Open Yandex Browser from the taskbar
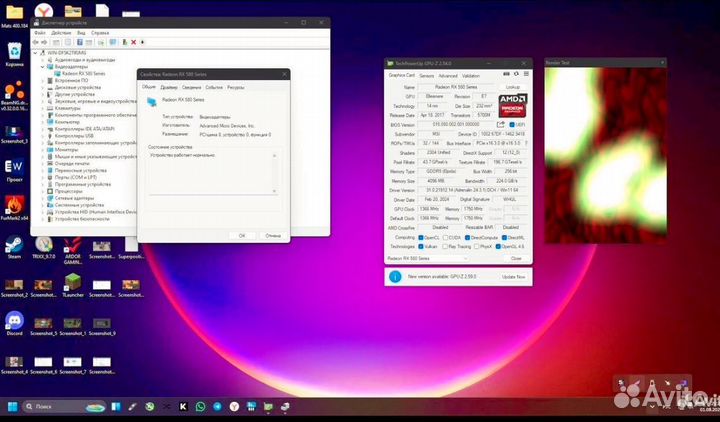The image size is (720, 422). 234,406
